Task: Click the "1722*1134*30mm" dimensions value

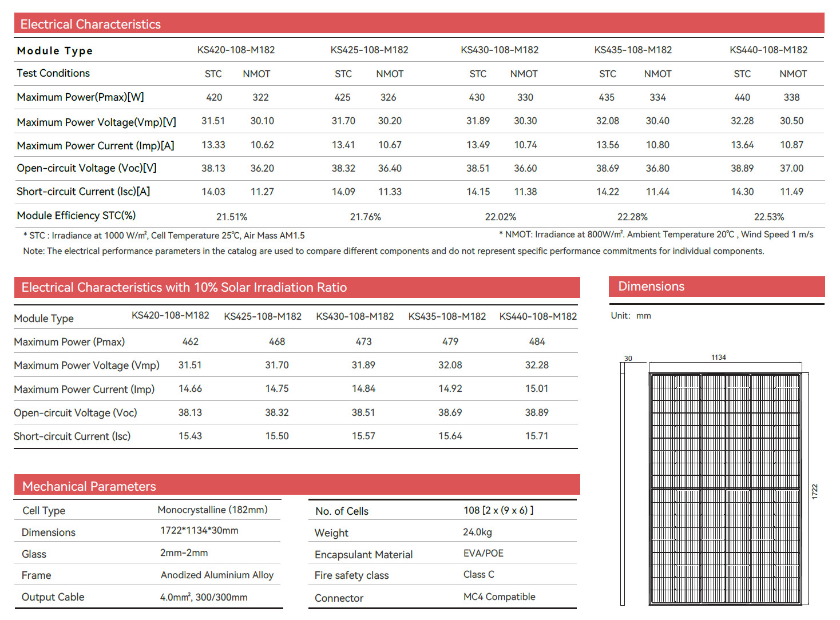Action: [x=199, y=530]
